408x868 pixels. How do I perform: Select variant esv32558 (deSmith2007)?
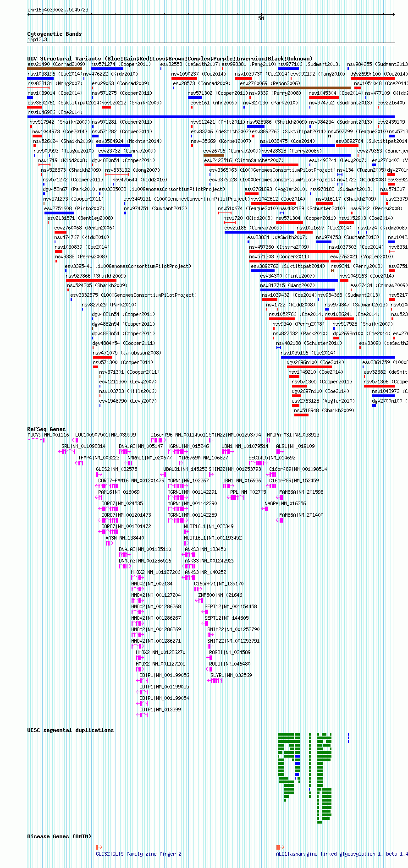(190, 64)
